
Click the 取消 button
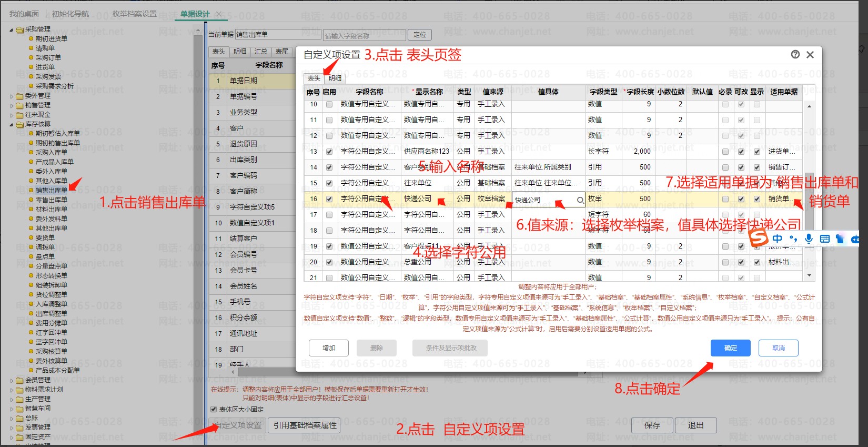779,348
